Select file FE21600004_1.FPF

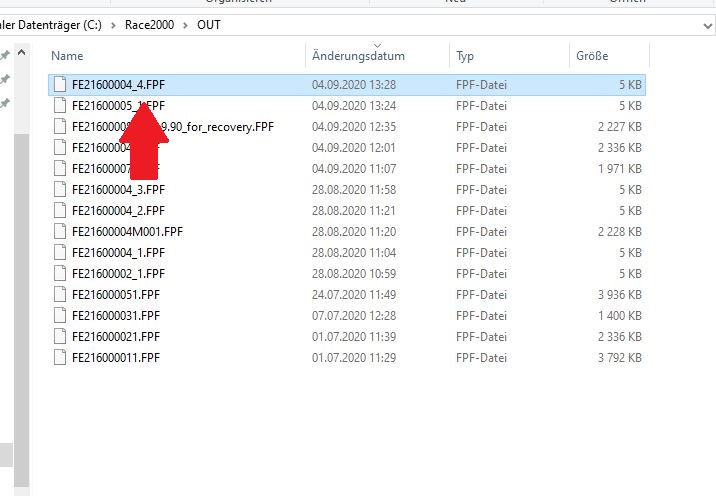[x=347, y=253]
